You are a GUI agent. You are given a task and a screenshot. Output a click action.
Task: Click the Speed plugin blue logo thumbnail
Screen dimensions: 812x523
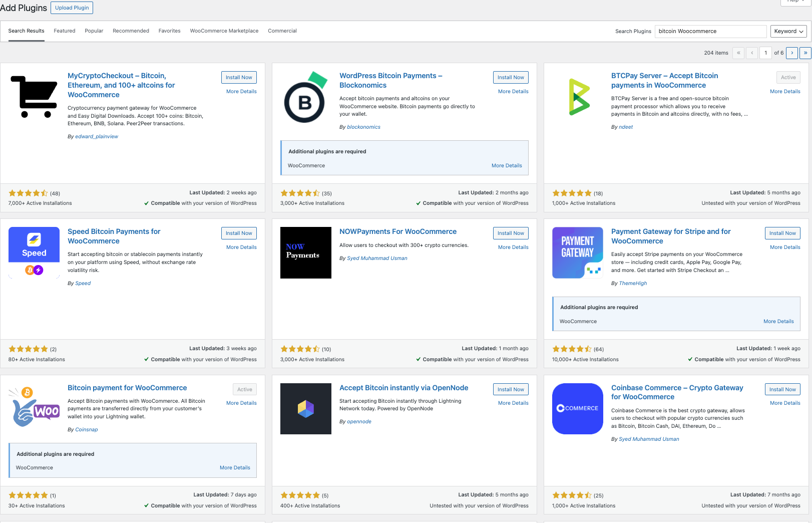point(34,252)
